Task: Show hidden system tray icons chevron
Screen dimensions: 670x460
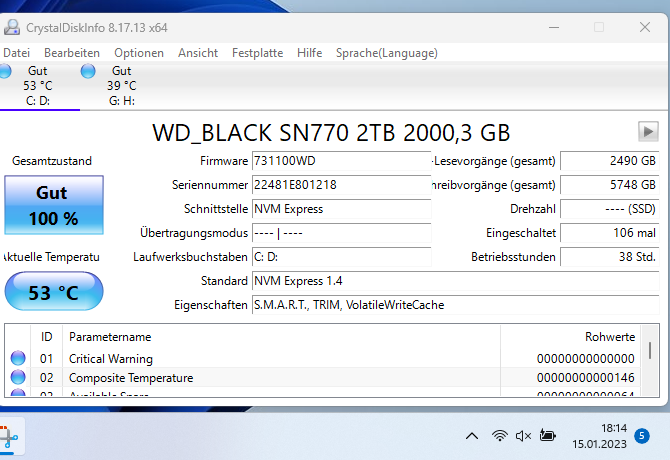Action: (x=472, y=436)
